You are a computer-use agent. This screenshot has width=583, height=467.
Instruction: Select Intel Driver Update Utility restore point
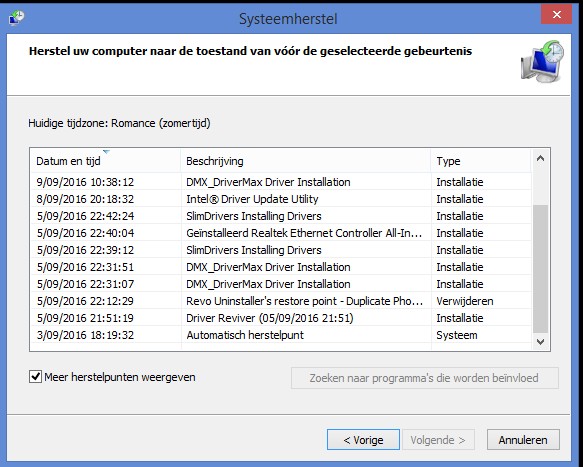tap(281, 199)
